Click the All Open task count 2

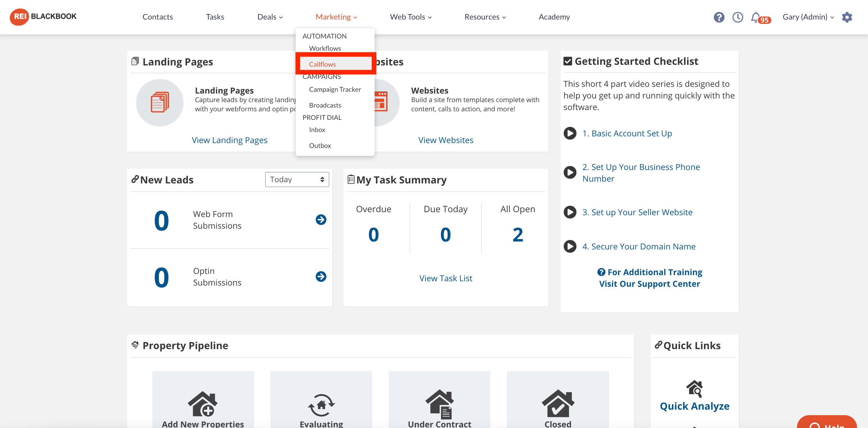pyautogui.click(x=518, y=234)
